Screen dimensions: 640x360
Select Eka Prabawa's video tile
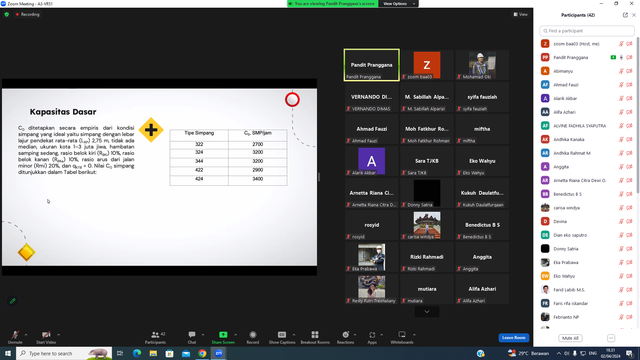tap(371, 257)
